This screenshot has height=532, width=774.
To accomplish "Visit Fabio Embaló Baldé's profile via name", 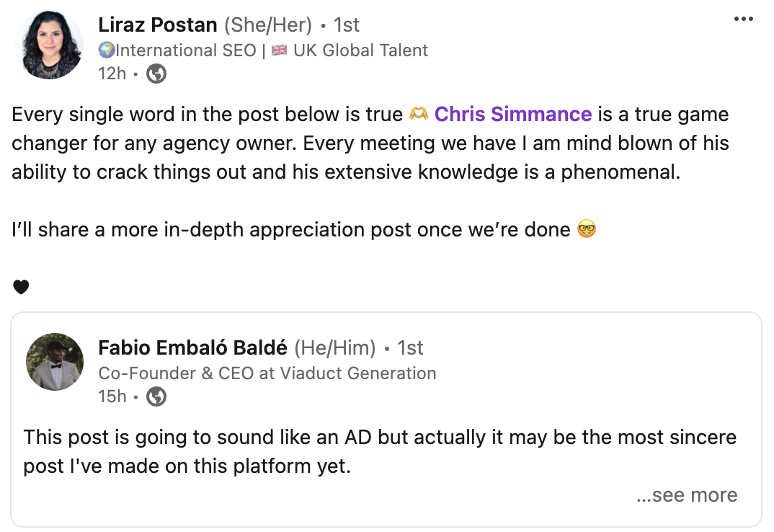I will click(192, 347).
